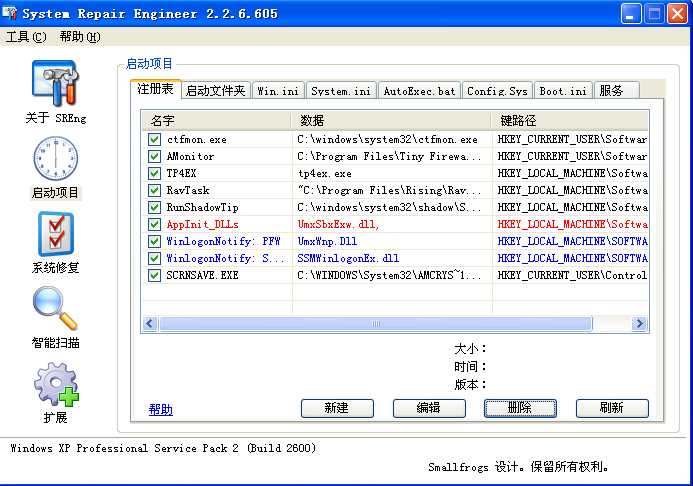Uncheck the AppInit_DLLs entry
The width and height of the screenshot is (693, 486).
154,224
